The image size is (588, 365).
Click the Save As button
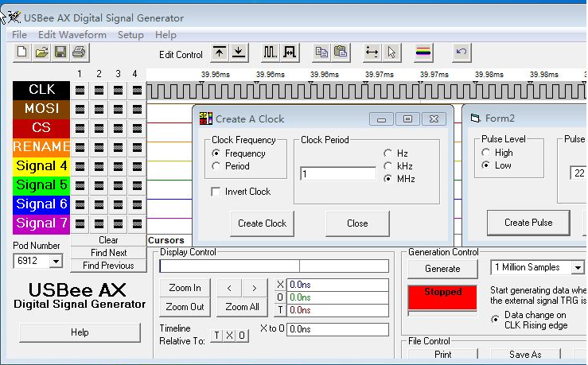pyautogui.click(x=525, y=354)
